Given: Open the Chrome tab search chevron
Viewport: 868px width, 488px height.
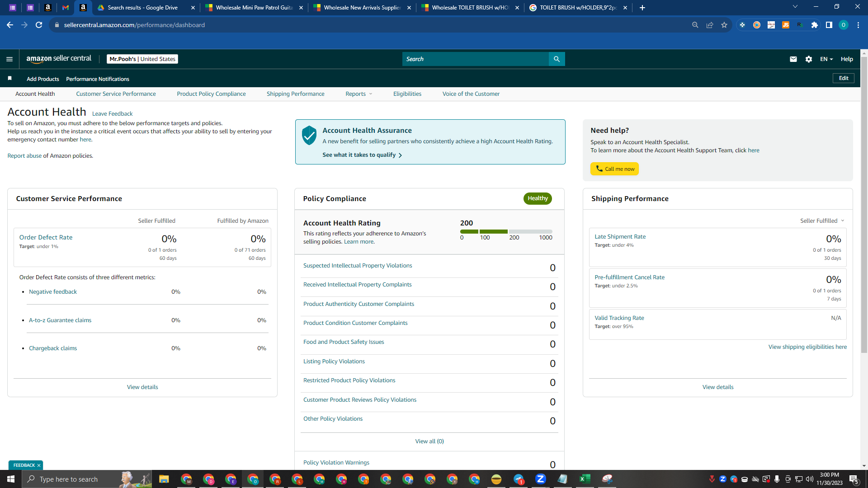Looking at the screenshot, I should click(x=795, y=7).
